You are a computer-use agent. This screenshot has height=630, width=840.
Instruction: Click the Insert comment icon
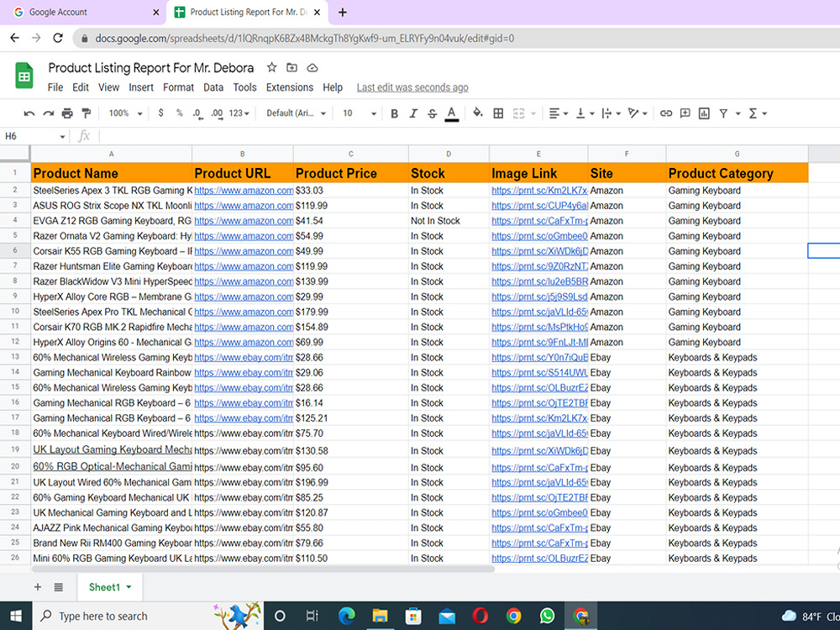pos(685,113)
